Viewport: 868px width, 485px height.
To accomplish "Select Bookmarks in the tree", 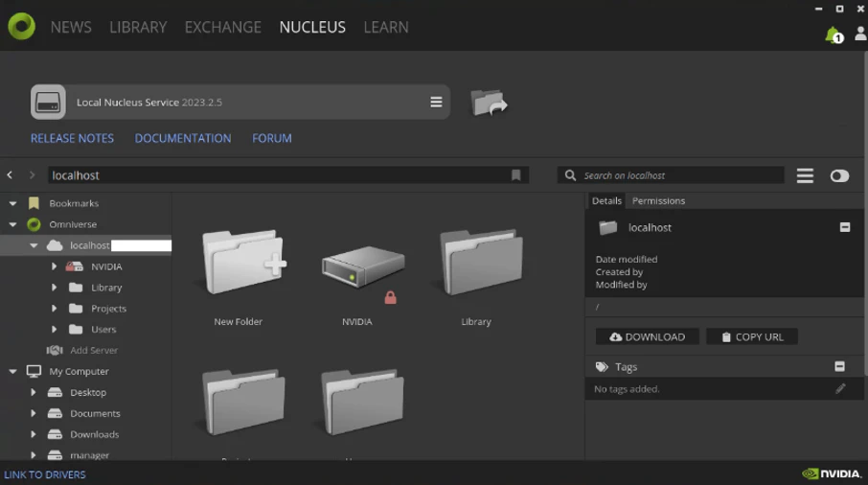I will [74, 204].
